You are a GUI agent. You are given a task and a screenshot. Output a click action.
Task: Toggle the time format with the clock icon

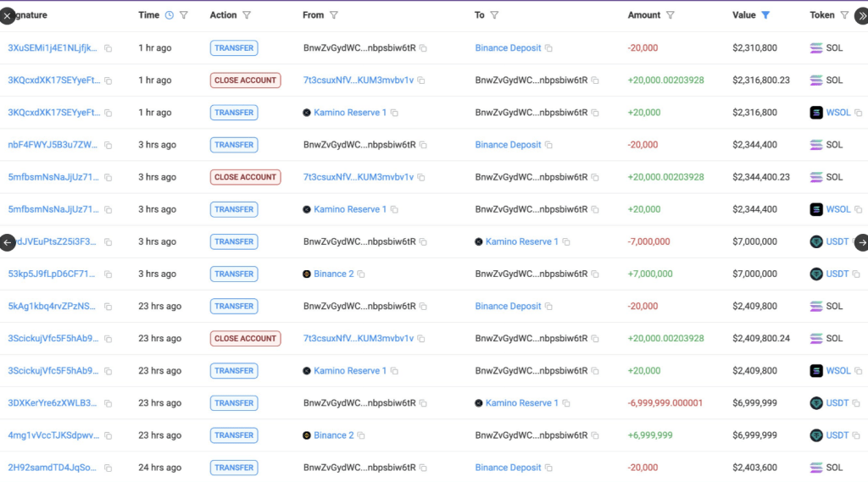[x=169, y=15]
